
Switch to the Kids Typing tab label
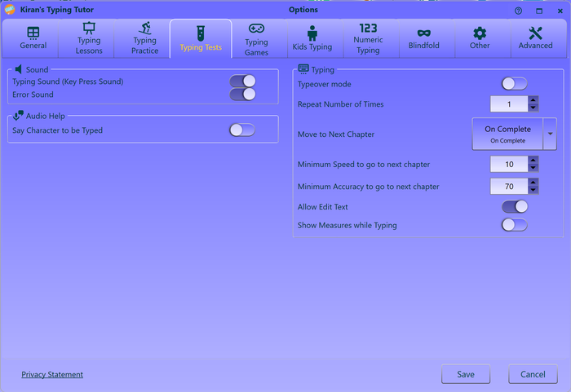pos(312,47)
